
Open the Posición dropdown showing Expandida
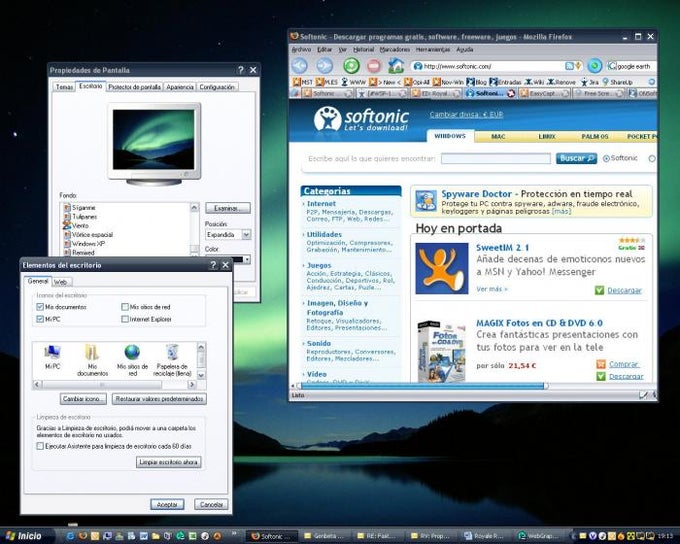click(228, 235)
